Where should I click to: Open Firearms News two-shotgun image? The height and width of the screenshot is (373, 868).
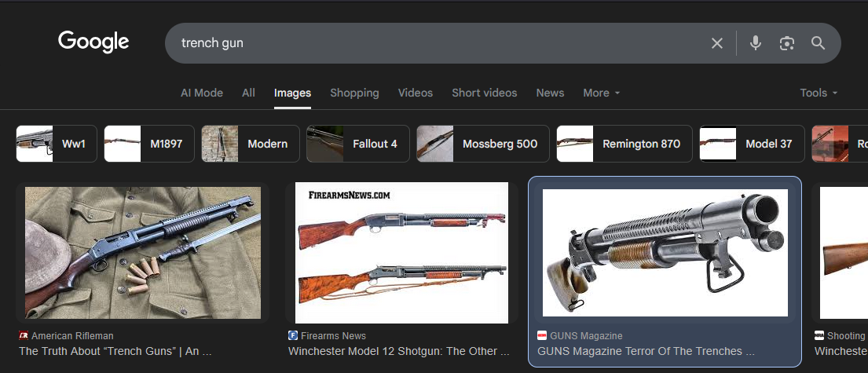(401, 253)
